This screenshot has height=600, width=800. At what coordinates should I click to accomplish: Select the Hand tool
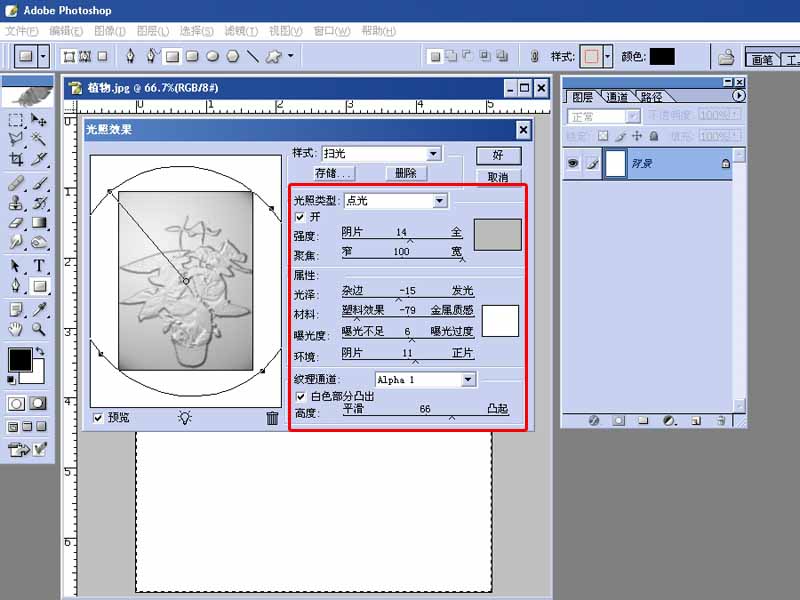13,328
